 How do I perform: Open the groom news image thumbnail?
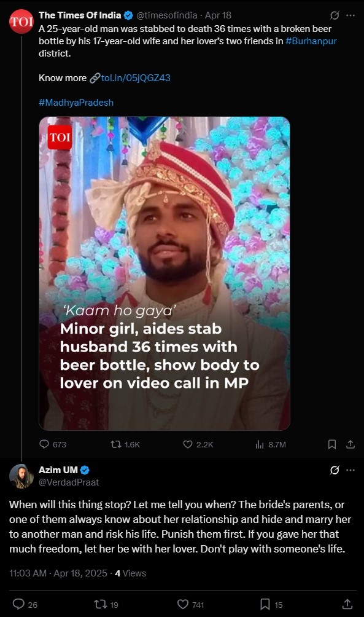pyautogui.click(x=165, y=273)
